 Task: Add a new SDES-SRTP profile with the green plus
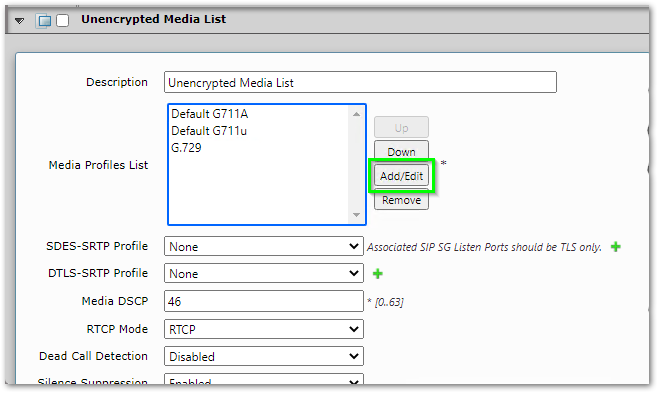tap(616, 247)
